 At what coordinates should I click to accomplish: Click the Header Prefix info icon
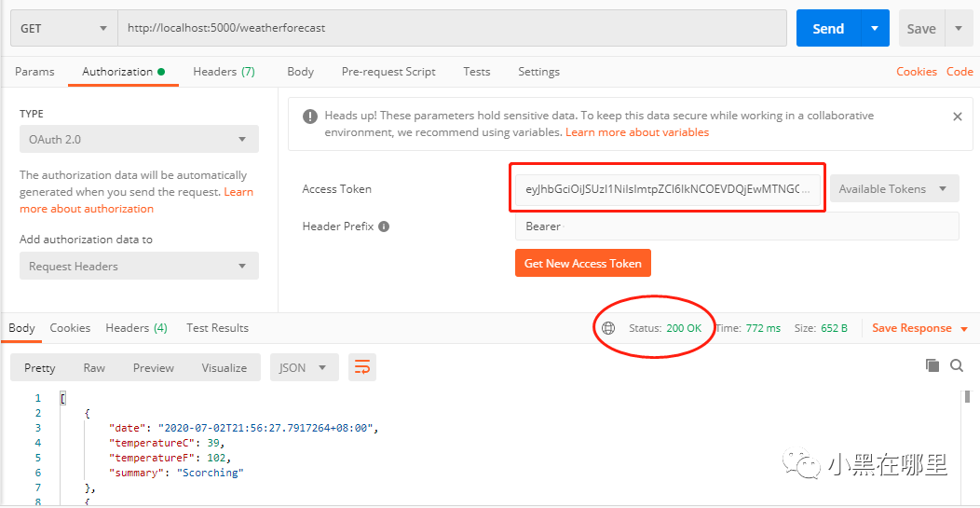point(385,227)
